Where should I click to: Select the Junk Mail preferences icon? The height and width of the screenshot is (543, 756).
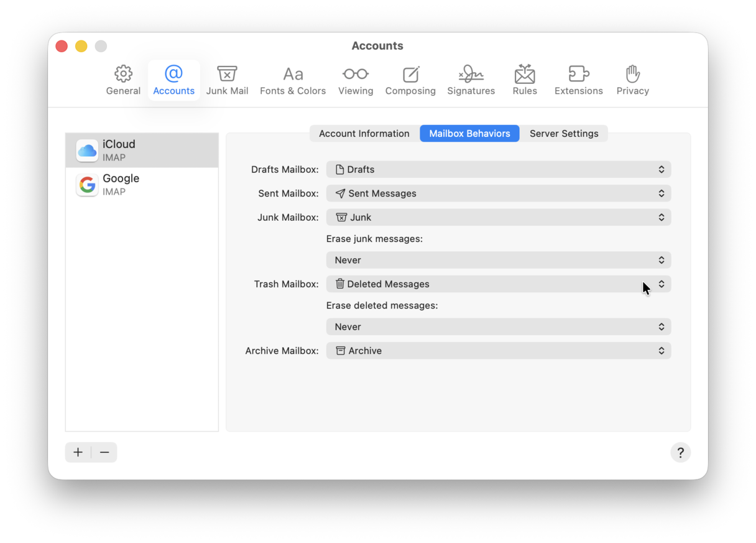[227, 80]
